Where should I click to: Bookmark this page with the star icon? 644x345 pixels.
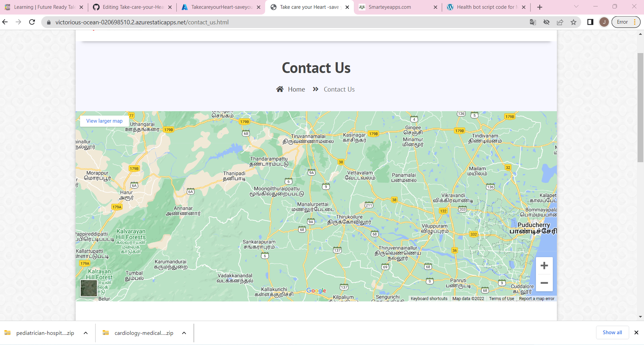(x=573, y=22)
